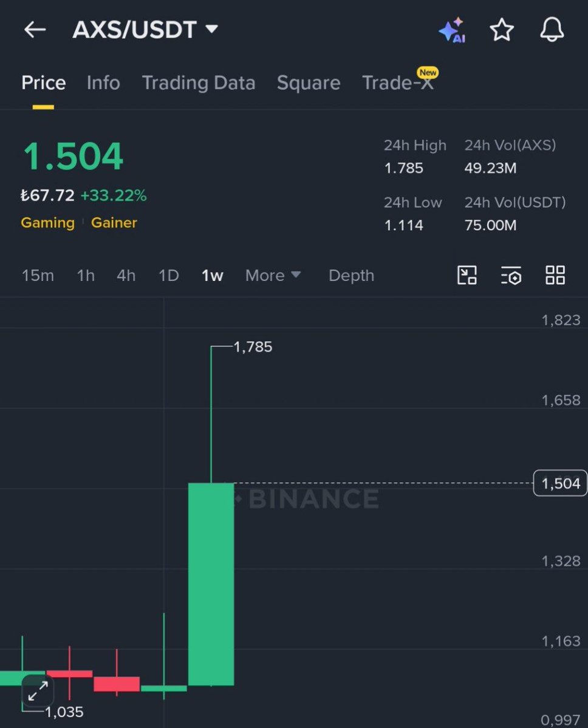This screenshot has height=728, width=588.
Task: Tap the 1,823 price axis label
Action: (x=561, y=321)
